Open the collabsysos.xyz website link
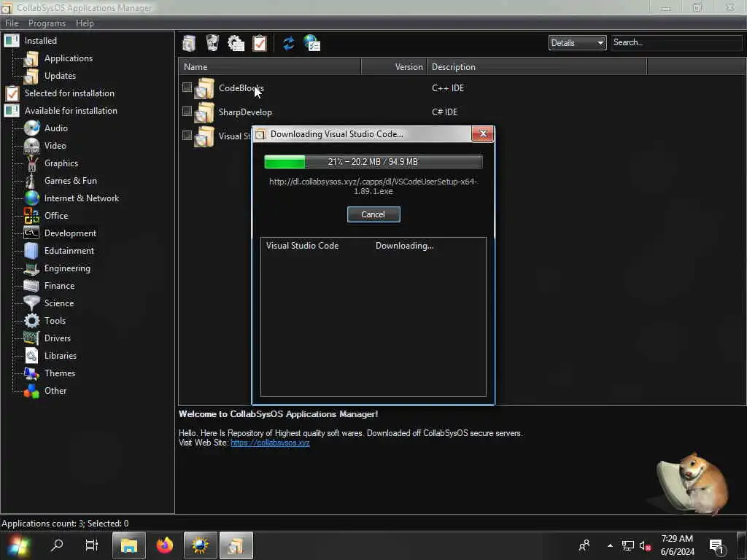Image resolution: width=747 pixels, height=560 pixels. pyautogui.click(x=270, y=443)
